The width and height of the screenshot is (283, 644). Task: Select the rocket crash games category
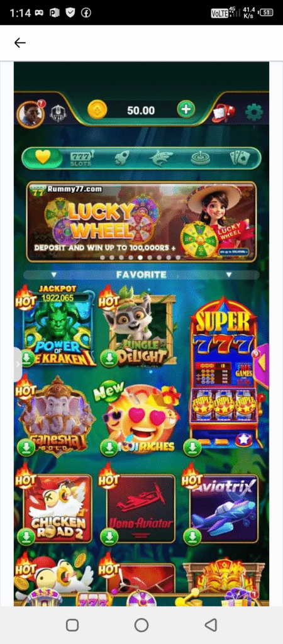121,158
